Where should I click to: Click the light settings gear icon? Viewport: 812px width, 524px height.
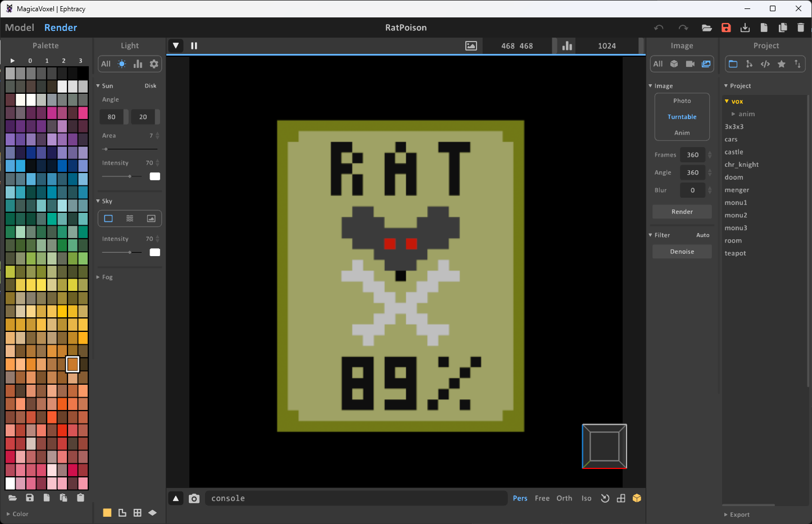(x=153, y=63)
